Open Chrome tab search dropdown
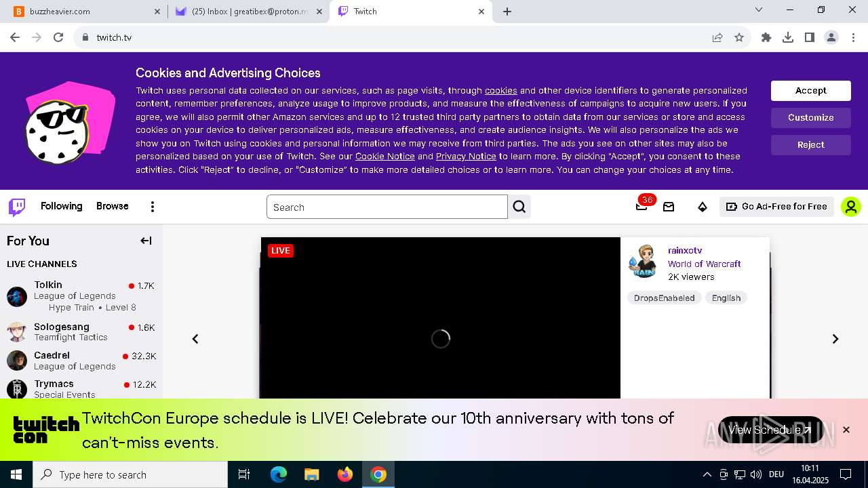The width and height of the screenshot is (868, 488). (759, 9)
